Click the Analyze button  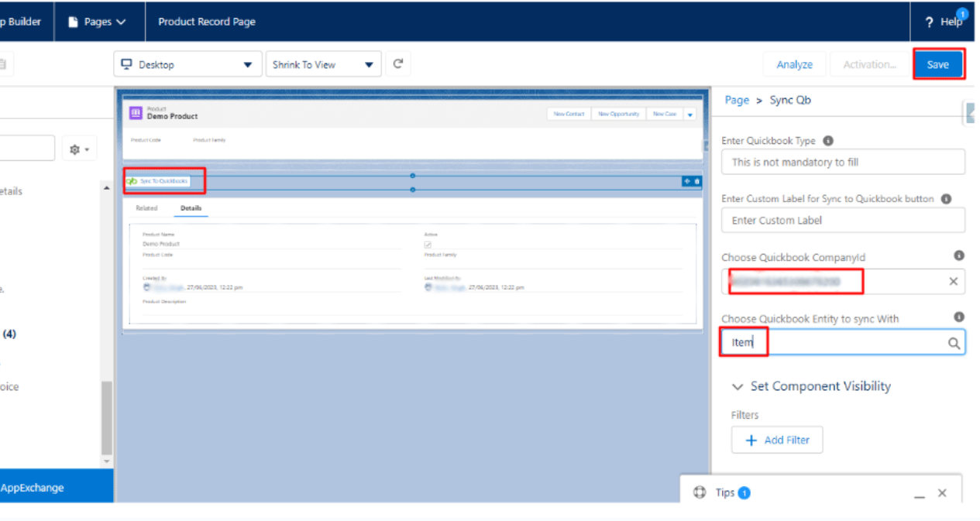(x=795, y=64)
